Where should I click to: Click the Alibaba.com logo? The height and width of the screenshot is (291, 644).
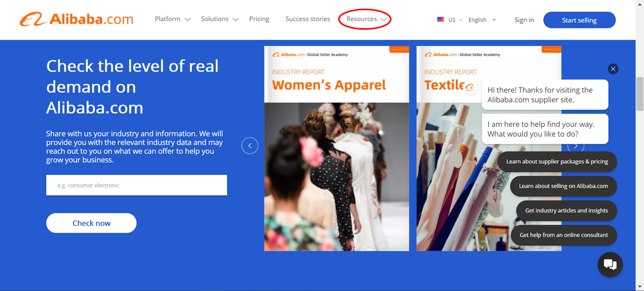pos(76,20)
